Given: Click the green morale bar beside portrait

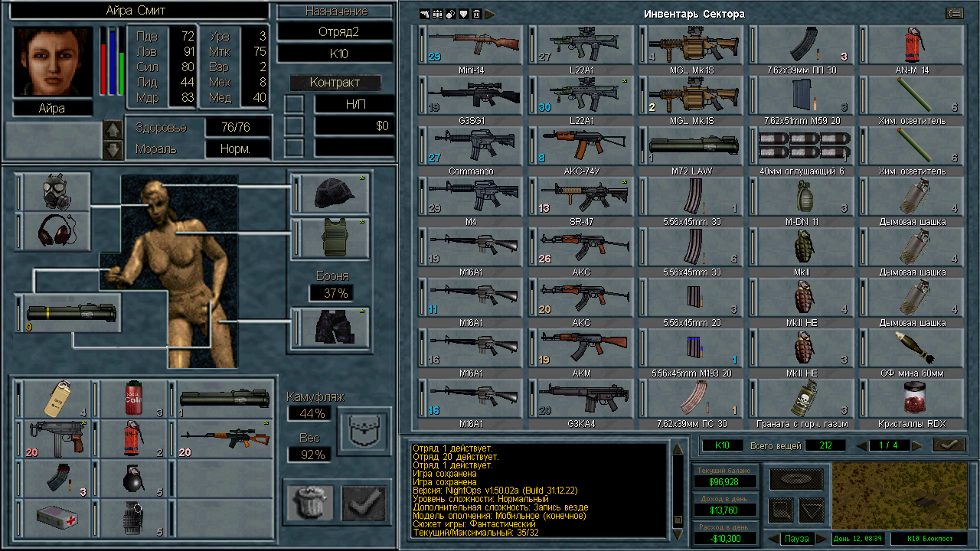Looking at the screenshot, I should (121, 61).
